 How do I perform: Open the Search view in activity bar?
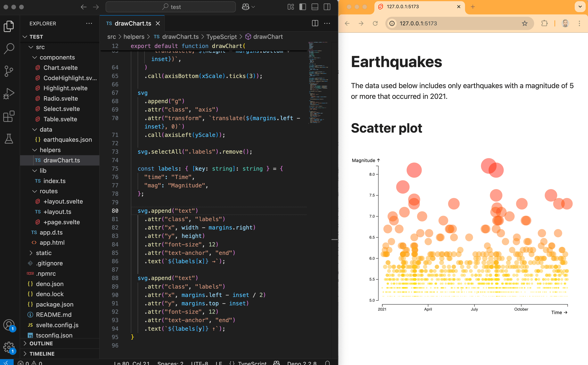tap(9, 48)
